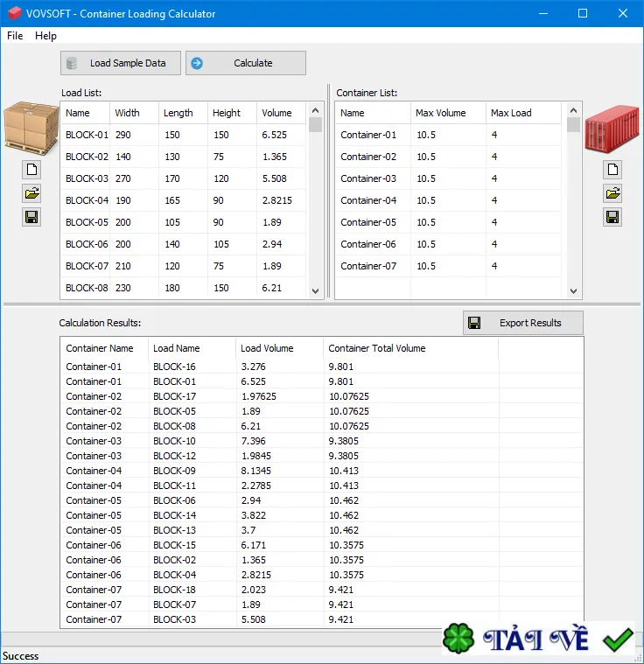Click Export Results button
Image resolution: width=644 pixels, height=664 pixels.
(523, 323)
